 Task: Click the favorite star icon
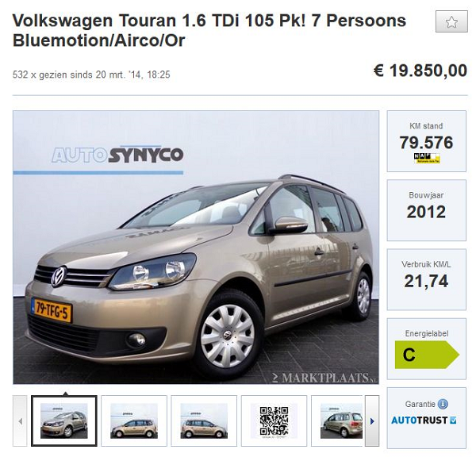click(451, 21)
